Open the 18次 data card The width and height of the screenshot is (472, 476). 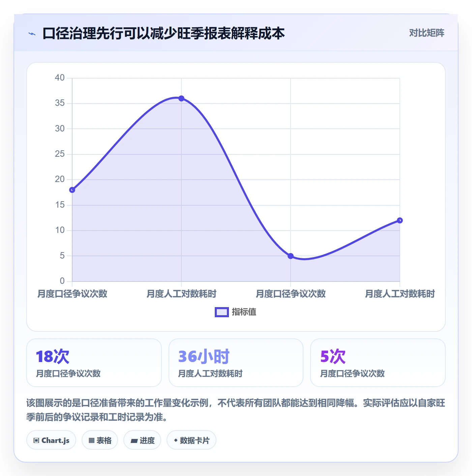(94, 363)
